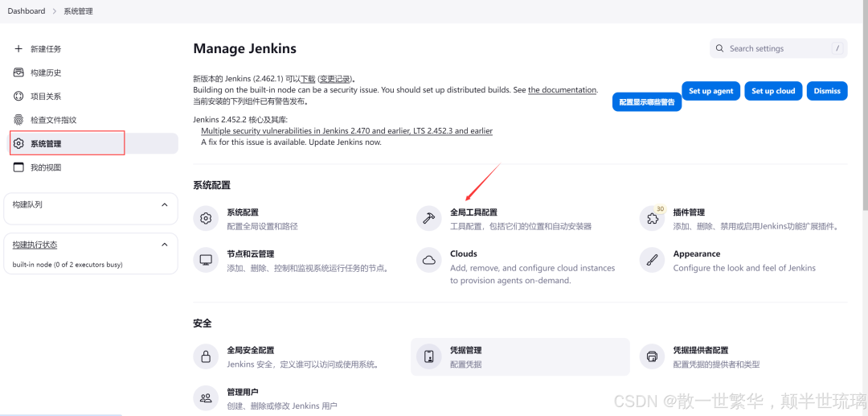Click the Set up agent button
This screenshot has width=868, height=416.
710,91
